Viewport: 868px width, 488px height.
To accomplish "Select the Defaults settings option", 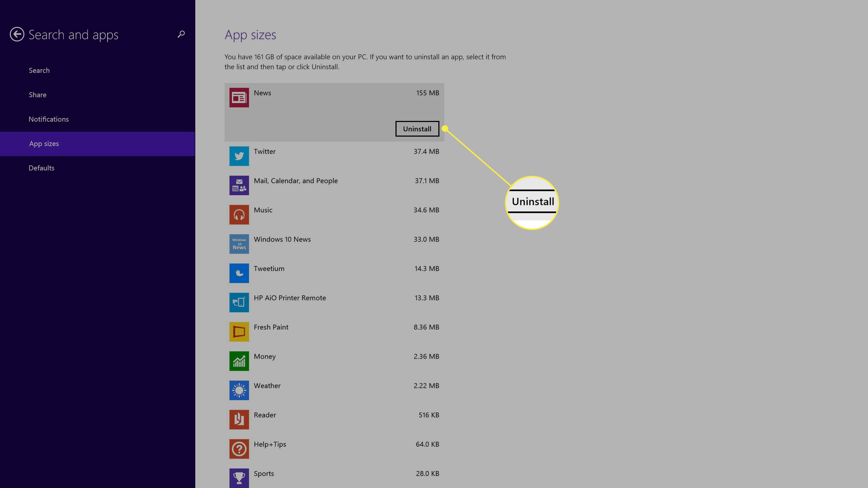I will point(40,168).
